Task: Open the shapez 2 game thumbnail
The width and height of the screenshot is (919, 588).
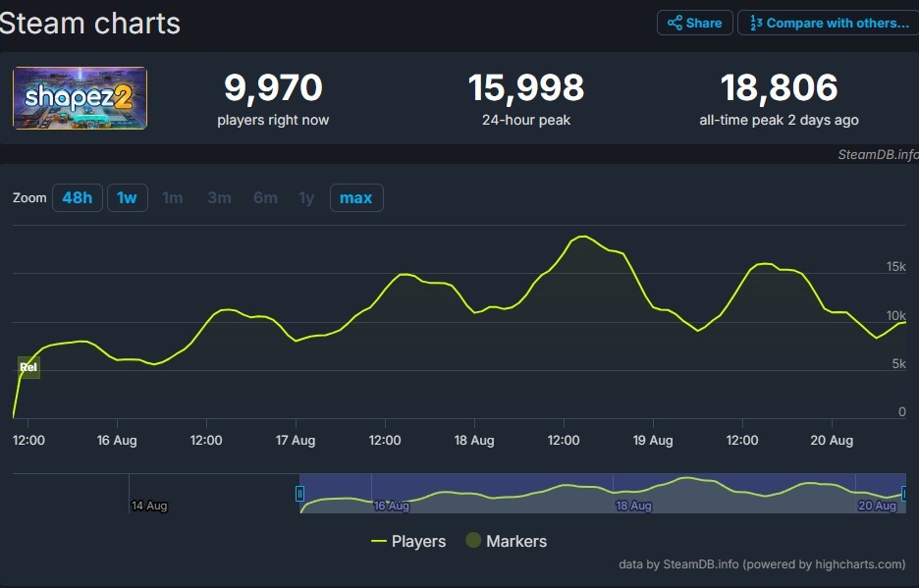Action: tap(80, 98)
